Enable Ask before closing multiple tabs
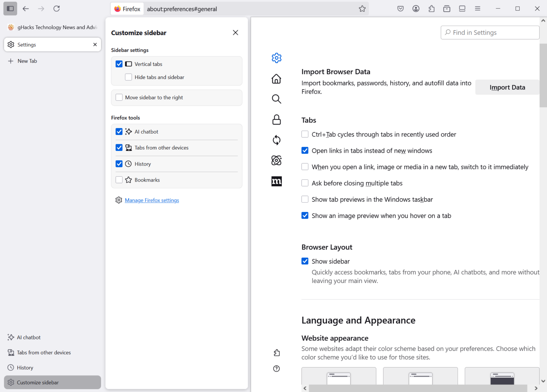The width and height of the screenshot is (547, 392). [305, 183]
